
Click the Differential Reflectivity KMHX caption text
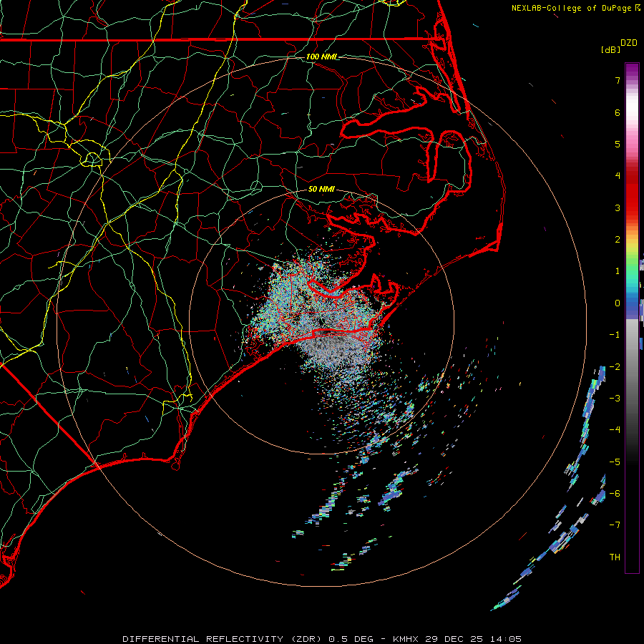pyautogui.click(x=322, y=639)
